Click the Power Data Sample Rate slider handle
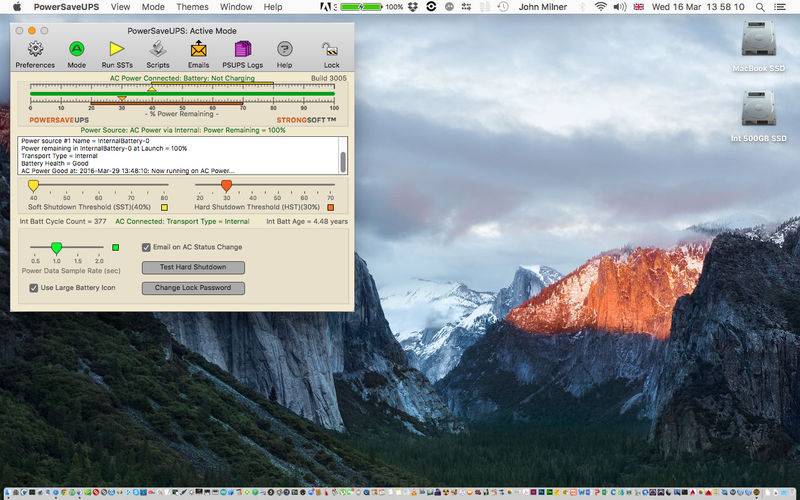 coord(56,248)
